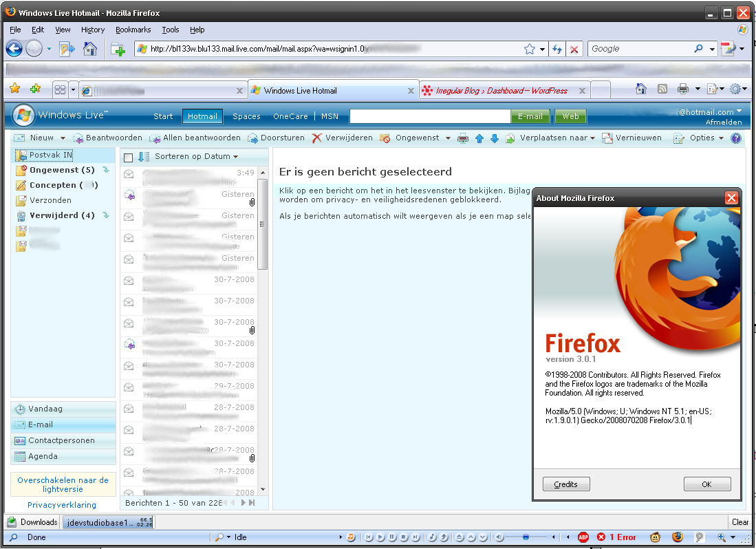The width and height of the screenshot is (756, 549).
Task: Stop loading with the red X button
Action: 574,49
